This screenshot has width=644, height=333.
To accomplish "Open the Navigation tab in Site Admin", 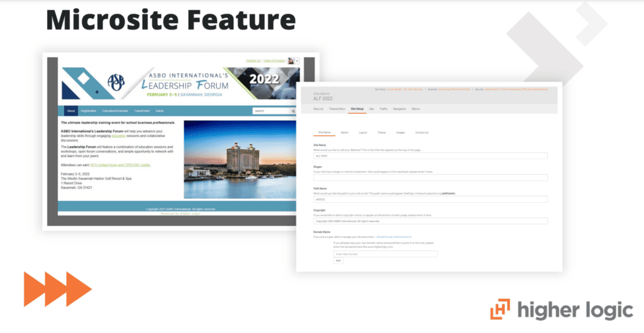I will tap(399, 109).
